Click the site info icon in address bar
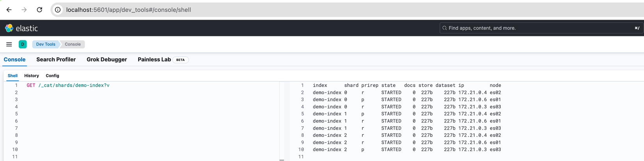Image resolution: width=644 pixels, height=161 pixels. click(58, 10)
